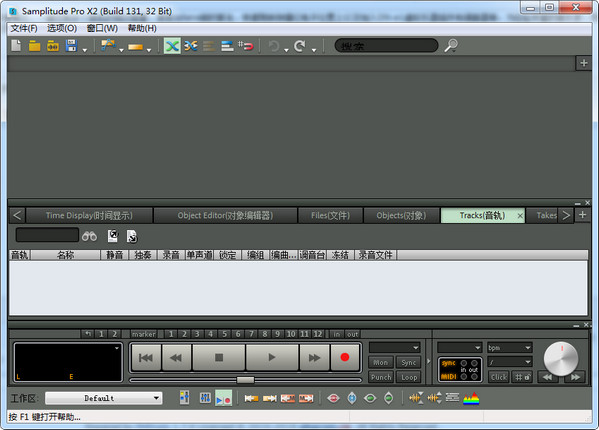Toggle the Mon monitoring button
The width and height of the screenshot is (599, 430).
click(380, 362)
